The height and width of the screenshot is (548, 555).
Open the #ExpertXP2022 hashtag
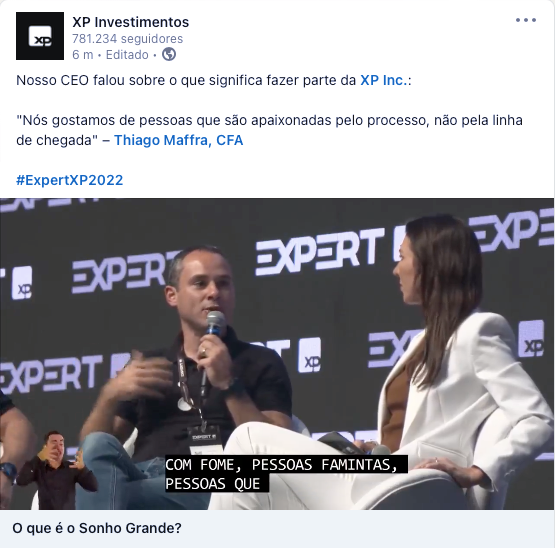70,180
